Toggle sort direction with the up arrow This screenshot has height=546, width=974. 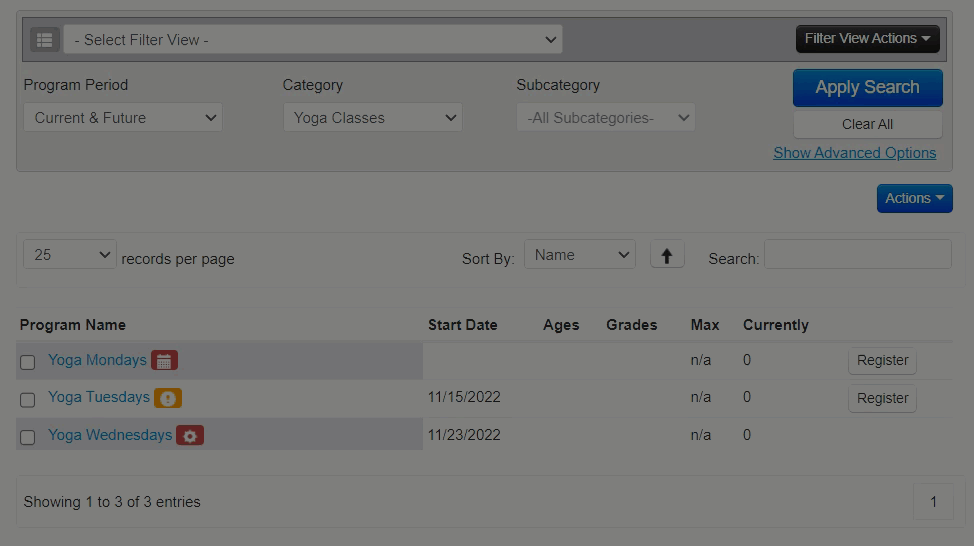point(667,255)
